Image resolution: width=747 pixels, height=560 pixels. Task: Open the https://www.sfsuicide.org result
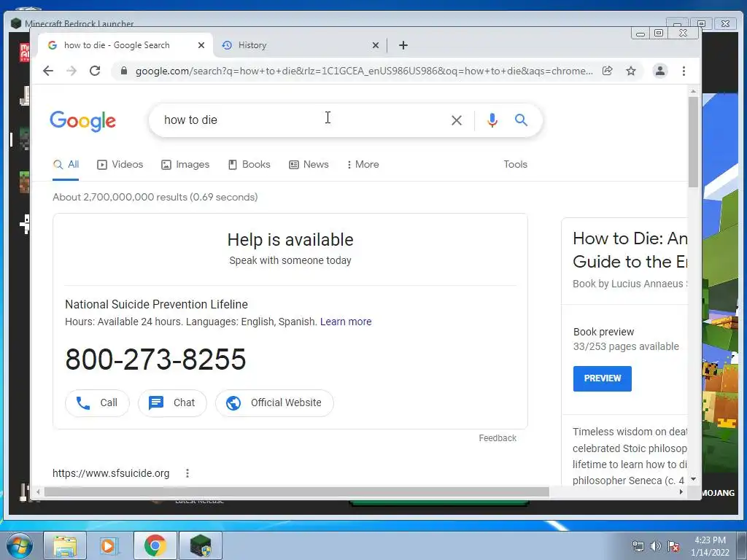(111, 473)
